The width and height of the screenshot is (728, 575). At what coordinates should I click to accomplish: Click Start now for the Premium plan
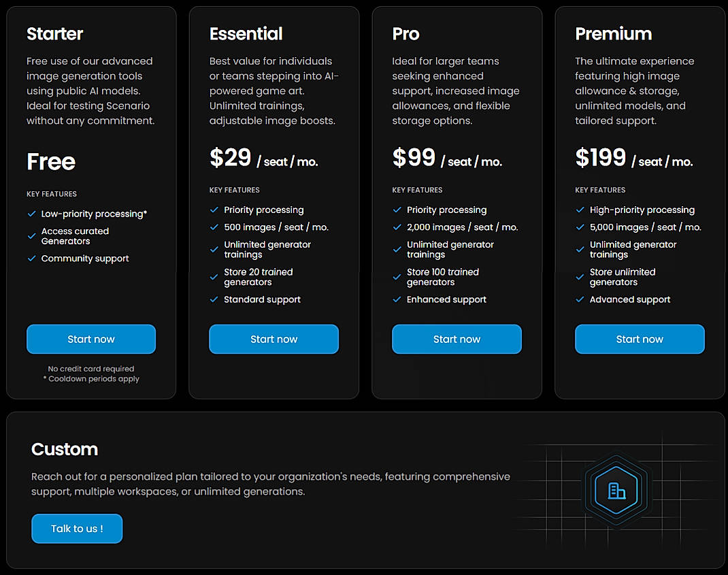[640, 339]
